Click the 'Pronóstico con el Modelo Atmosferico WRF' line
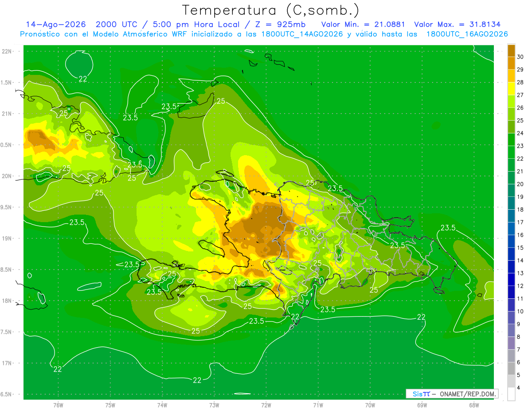 (264, 34)
